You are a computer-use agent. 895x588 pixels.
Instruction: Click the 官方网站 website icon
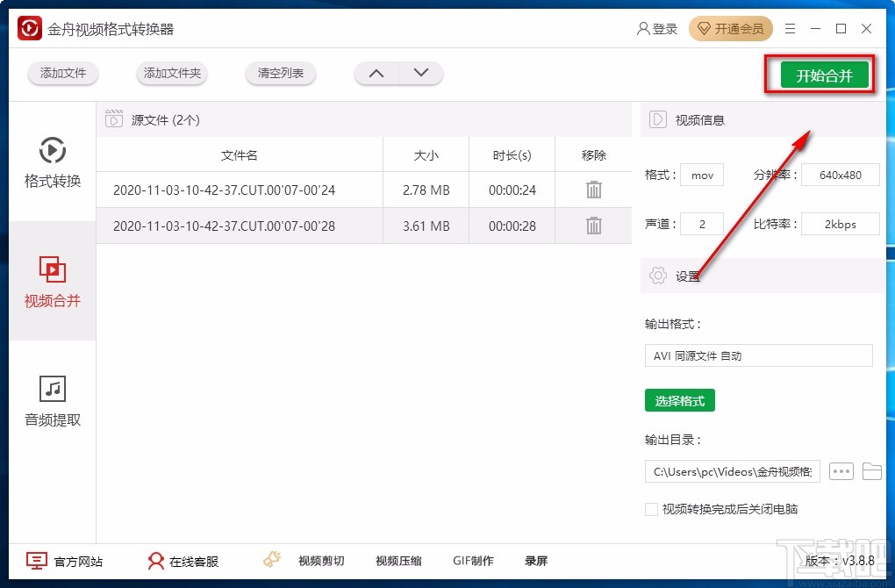pyautogui.click(x=36, y=560)
